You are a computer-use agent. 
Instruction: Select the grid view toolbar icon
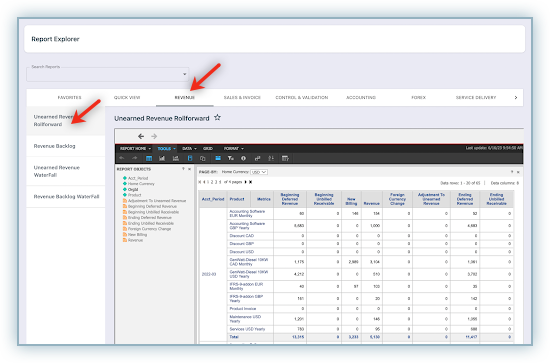point(149,159)
